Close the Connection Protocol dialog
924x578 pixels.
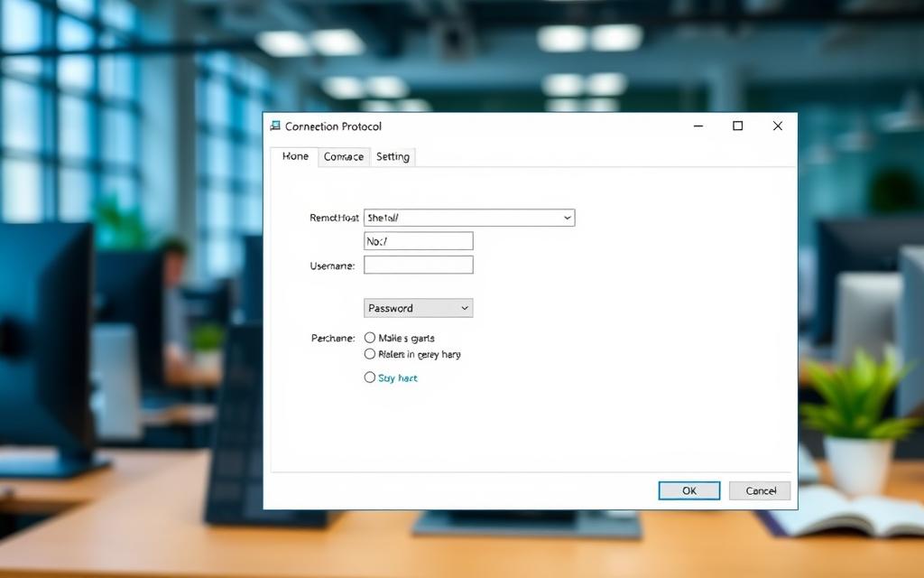click(x=778, y=126)
